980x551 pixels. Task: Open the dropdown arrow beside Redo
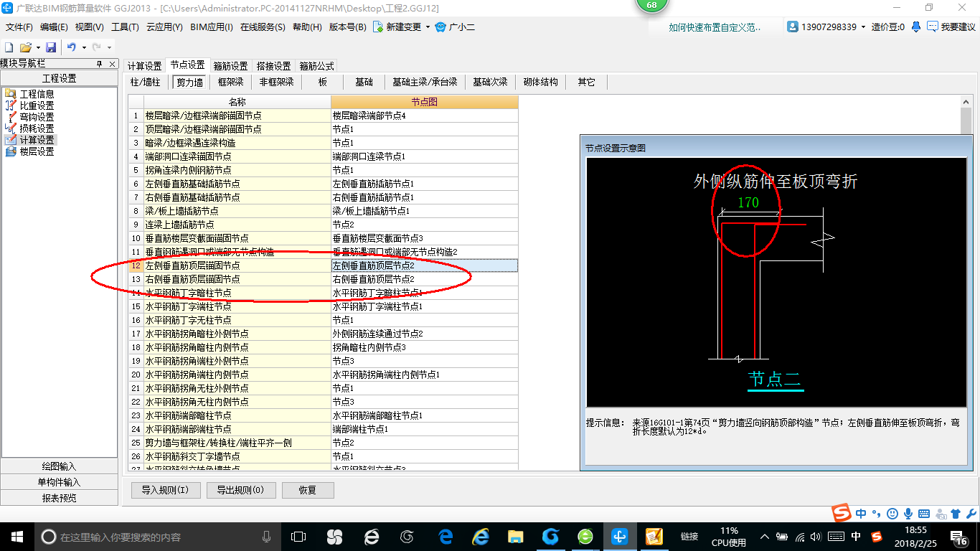tap(109, 47)
